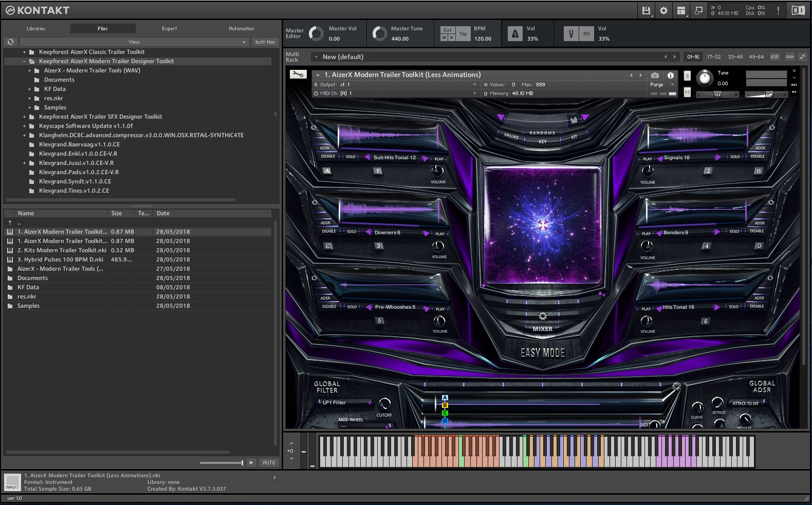Click play arrow for Sub Hits Tonal 12
This screenshot has width=812, height=505.
click(x=425, y=158)
